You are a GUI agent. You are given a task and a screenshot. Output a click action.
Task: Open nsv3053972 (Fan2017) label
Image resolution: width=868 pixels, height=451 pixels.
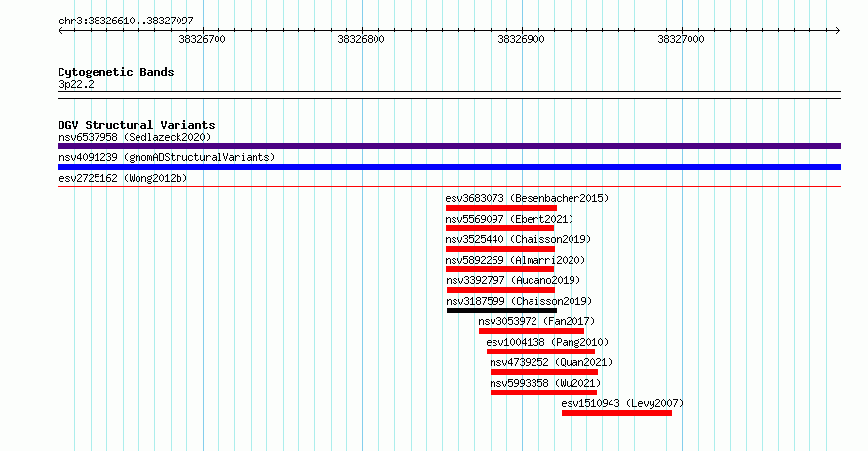536,321
